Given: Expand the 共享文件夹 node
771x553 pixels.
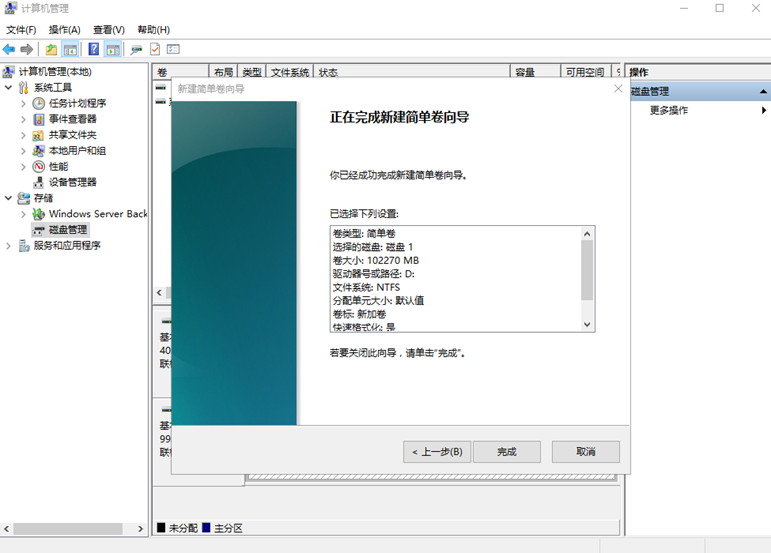Looking at the screenshot, I should tap(23, 135).
